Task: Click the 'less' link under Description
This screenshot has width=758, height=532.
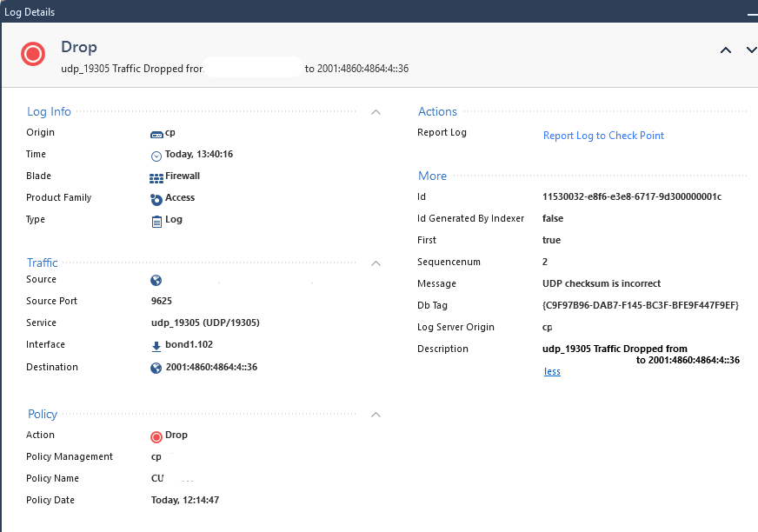Action: pyautogui.click(x=552, y=371)
